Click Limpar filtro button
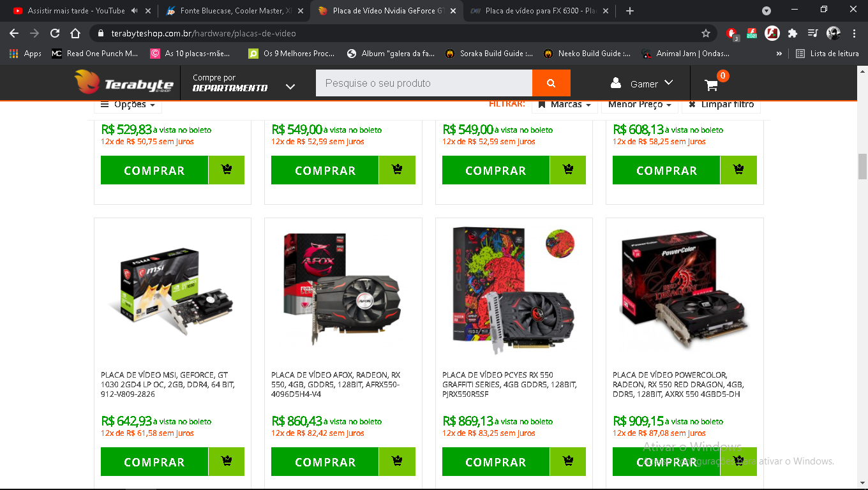This screenshot has height=490, width=868. click(721, 105)
